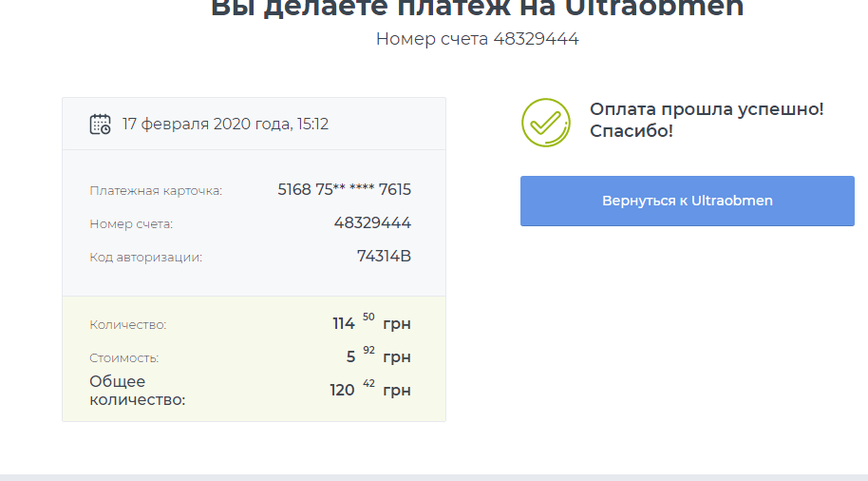Screen dimensions: 868x481
Task: Click the Оплата прошла успешно message
Action: click(x=707, y=109)
